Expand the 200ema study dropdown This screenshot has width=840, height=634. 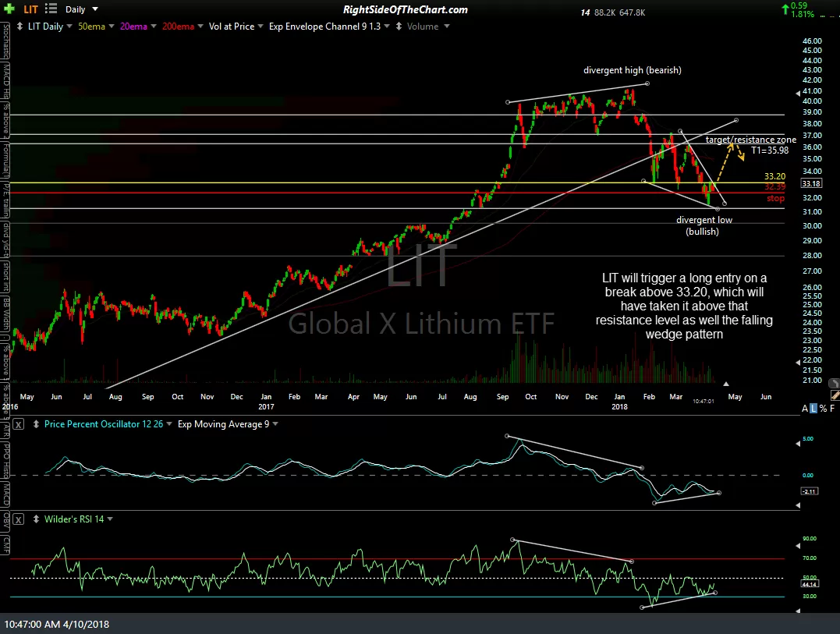click(x=200, y=27)
